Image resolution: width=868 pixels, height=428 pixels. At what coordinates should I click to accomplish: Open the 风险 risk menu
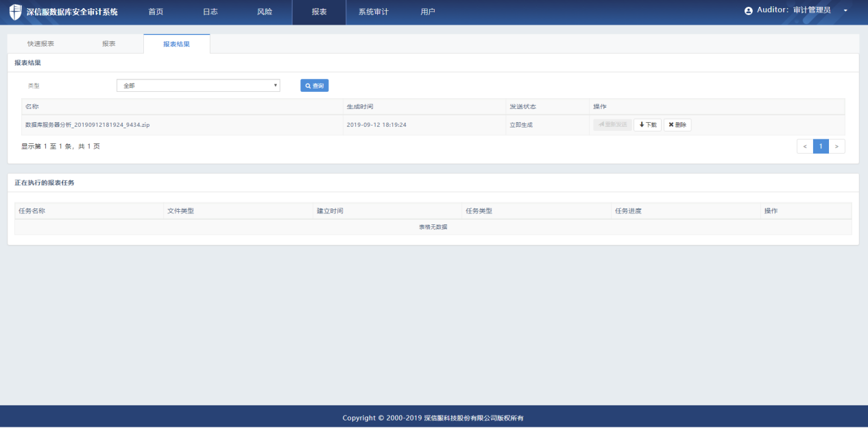(265, 12)
